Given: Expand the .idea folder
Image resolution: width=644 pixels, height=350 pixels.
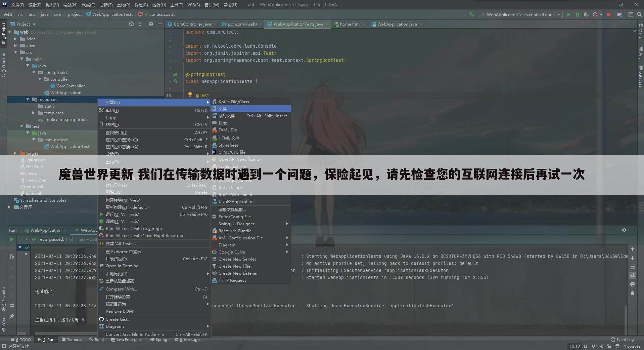Looking at the screenshot, I should pyautogui.click(x=15, y=39).
